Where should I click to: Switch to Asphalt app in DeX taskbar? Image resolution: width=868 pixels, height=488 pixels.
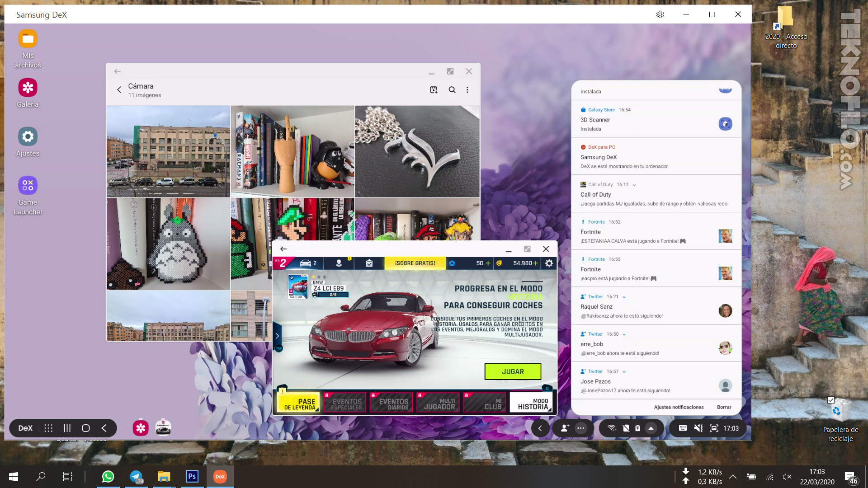pyautogui.click(x=163, y=428)
